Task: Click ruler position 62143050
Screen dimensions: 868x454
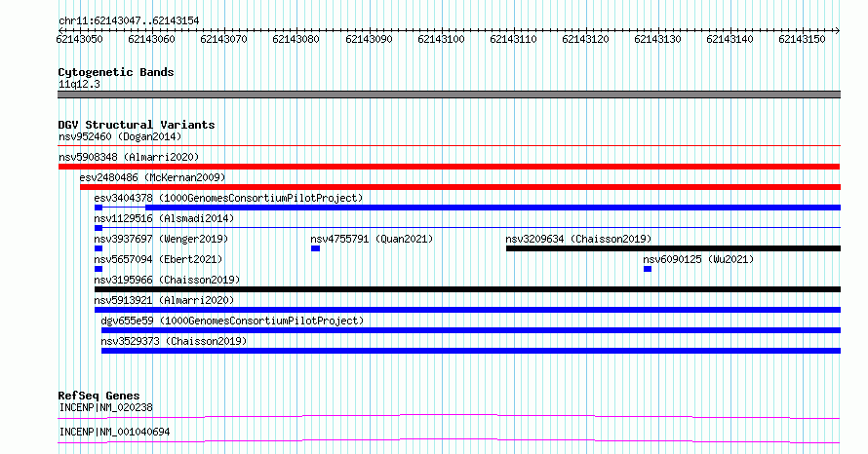Action: tap(79, 39)
